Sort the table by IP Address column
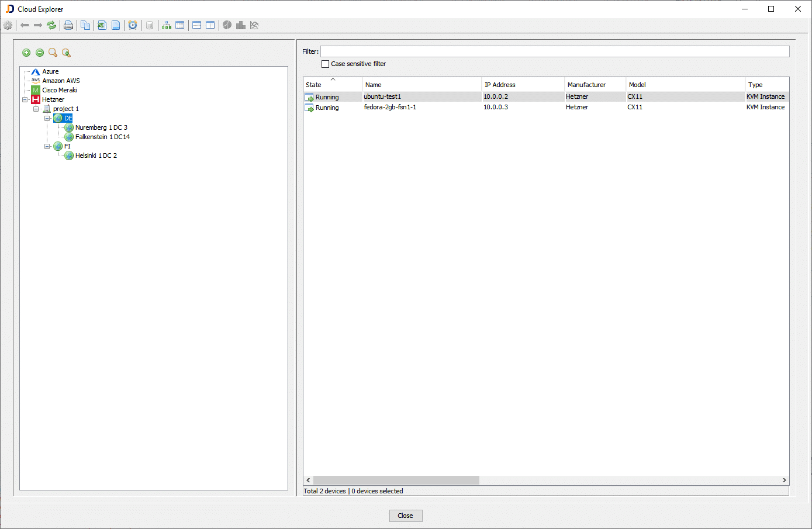This screenshot has width=812, height=529. (x=500, y=85)
